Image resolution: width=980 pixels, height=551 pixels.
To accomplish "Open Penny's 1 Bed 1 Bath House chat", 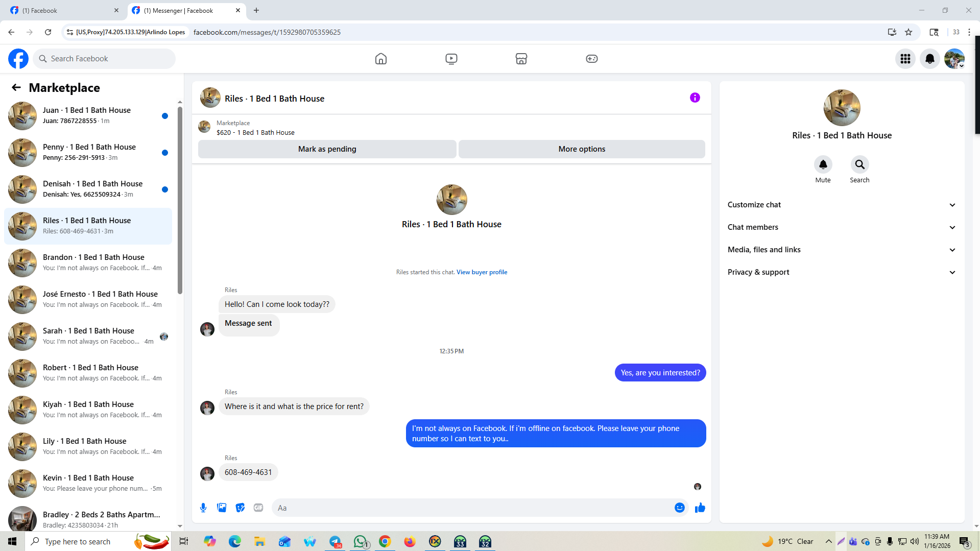I will pyautogui.click(x=88, y=153).
